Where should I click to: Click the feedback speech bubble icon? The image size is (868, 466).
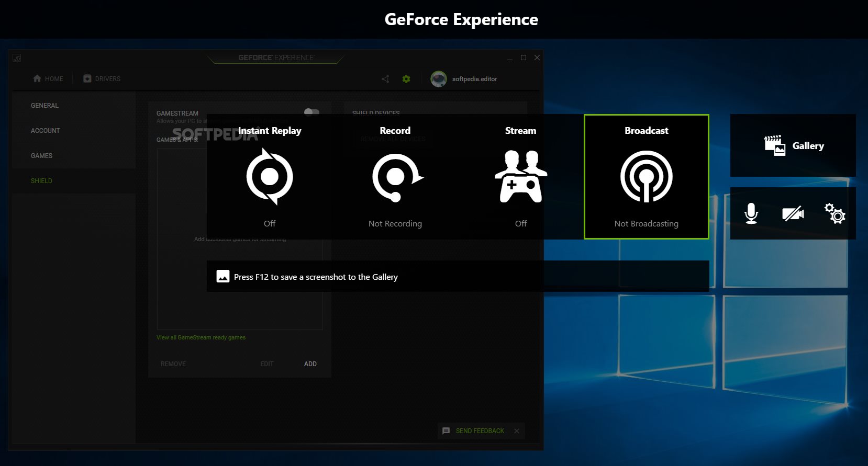(x=446, y=431)
